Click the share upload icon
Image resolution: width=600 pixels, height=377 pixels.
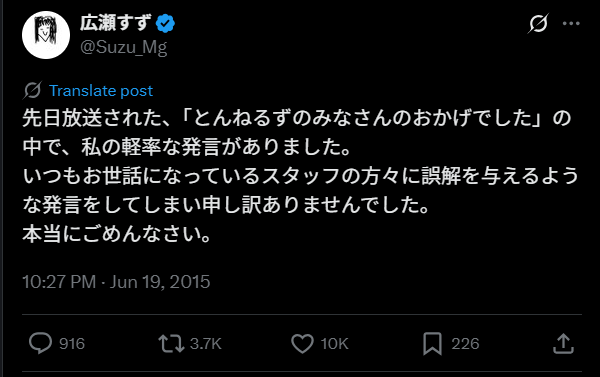click(563, 343)
